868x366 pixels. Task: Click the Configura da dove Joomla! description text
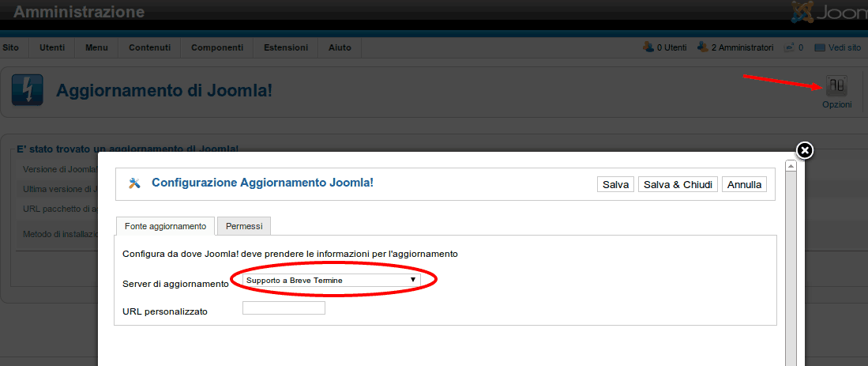pyautogui.click(x=290, y=255)
